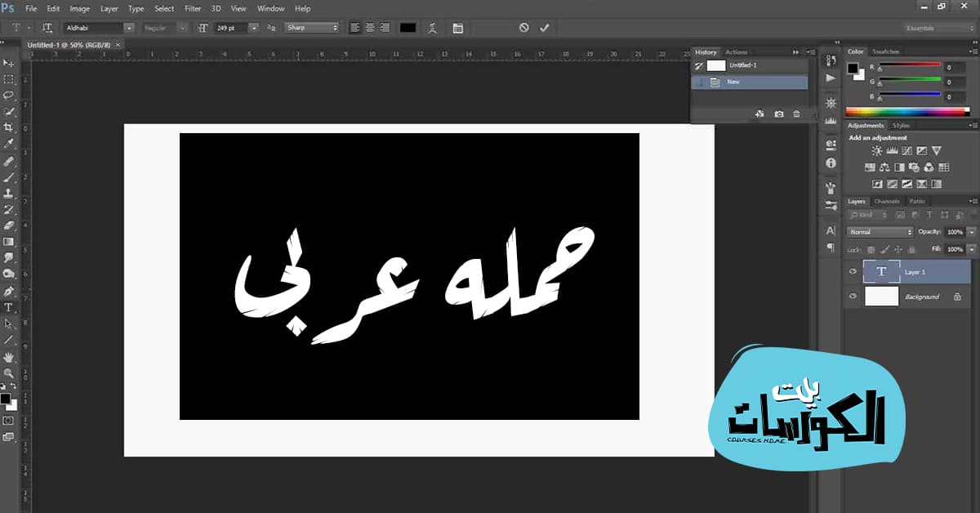Cancel the current edits

pos(523,27)
